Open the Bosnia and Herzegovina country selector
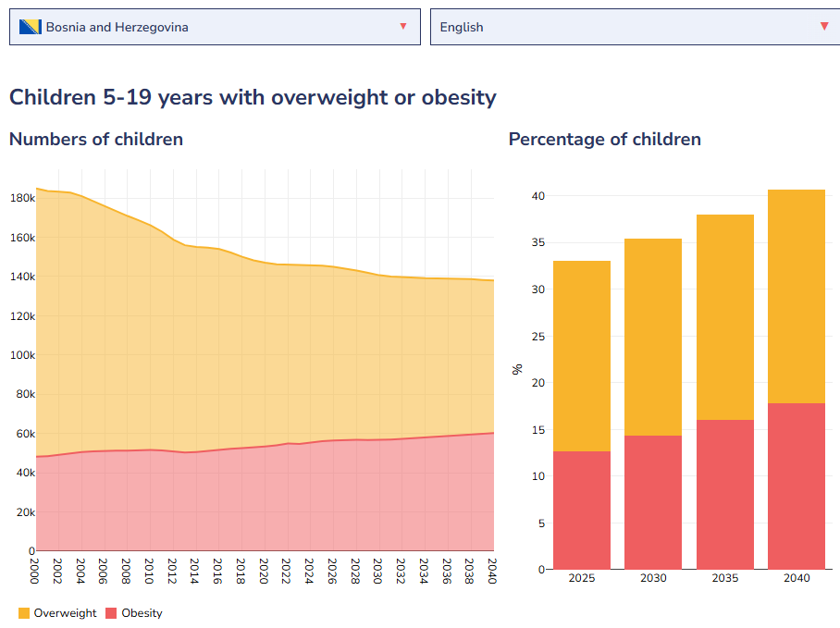 215,27
